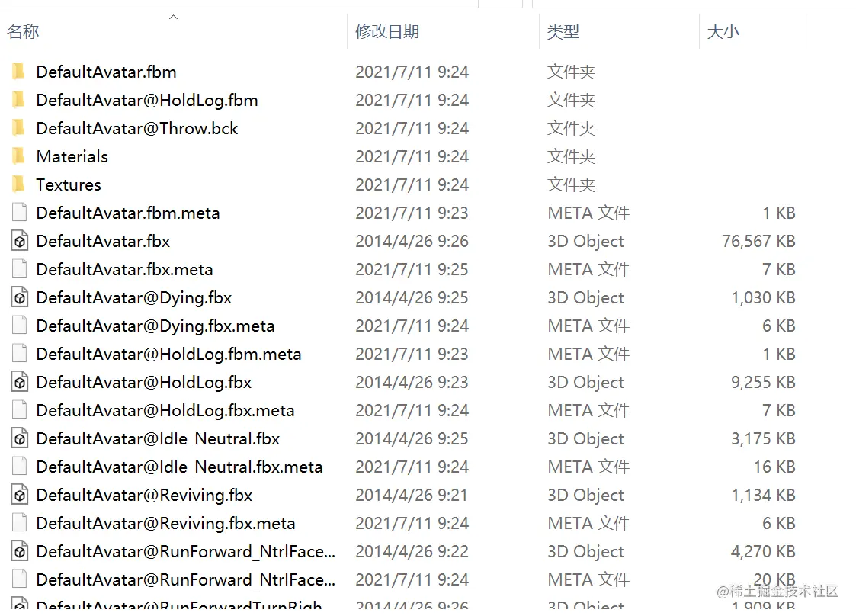Click the 3D Object type of DefaultAvatar@Dying.fbx

(x=585, y=297)
